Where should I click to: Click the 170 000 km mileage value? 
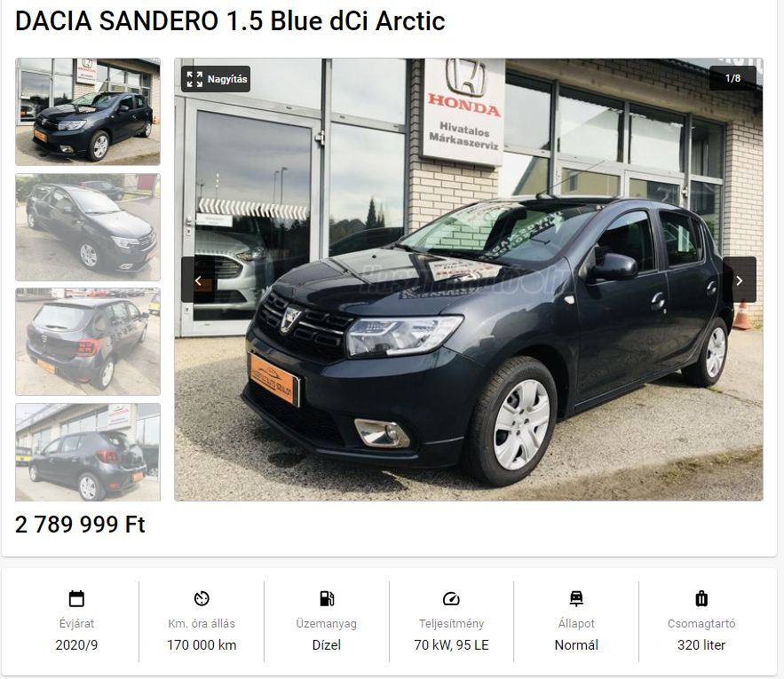coord(202,645)
